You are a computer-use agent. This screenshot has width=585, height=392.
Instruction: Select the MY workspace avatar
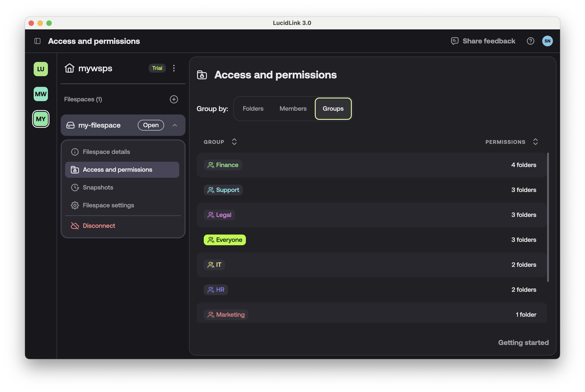(x=41, y=119)
